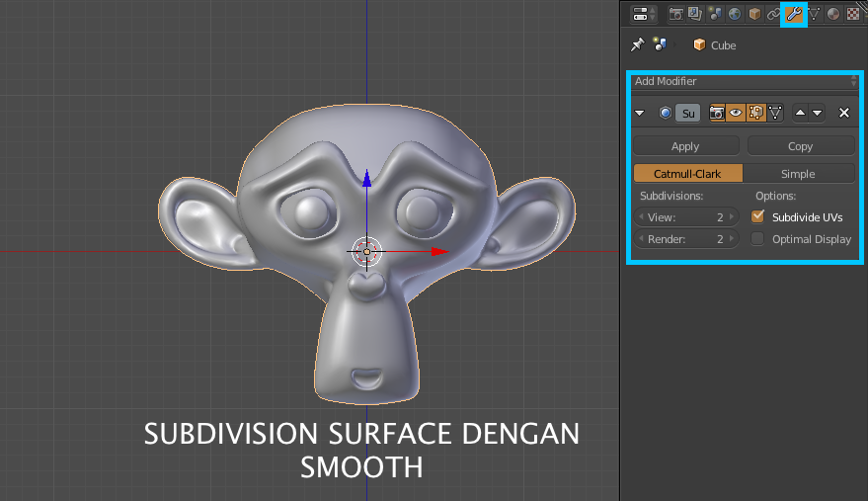Click the Render subdivisions value field

[x=686, y=239]
